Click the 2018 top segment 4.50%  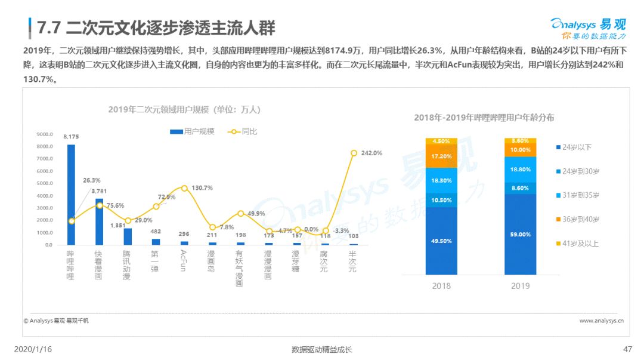pyautogui.click(x=441, y=141)
